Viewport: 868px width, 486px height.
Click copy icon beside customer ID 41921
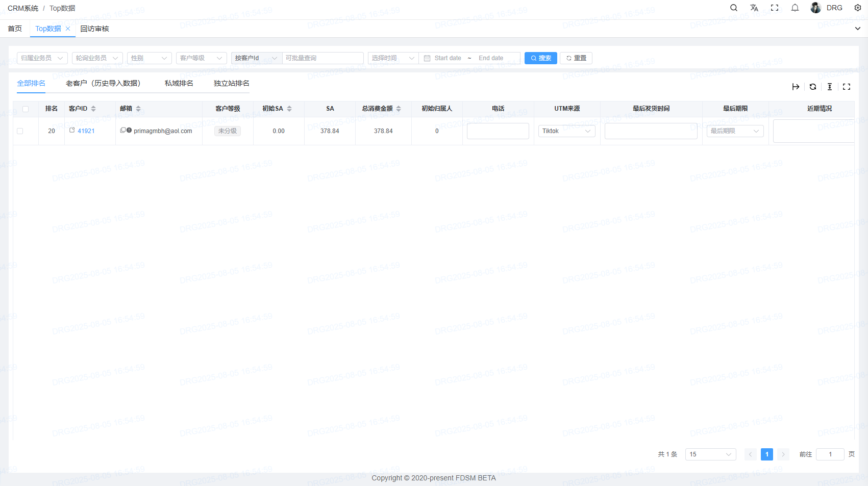72,131
